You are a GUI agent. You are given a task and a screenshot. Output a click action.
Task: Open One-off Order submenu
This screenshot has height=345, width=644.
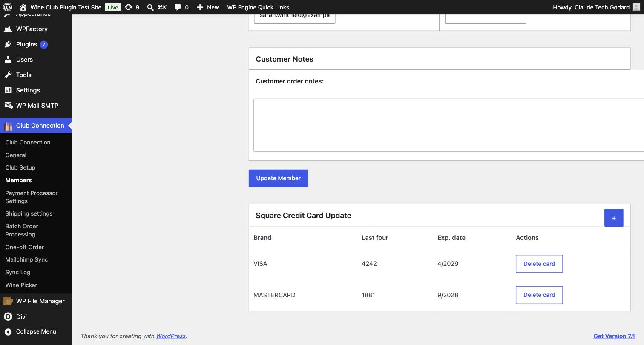24,247
